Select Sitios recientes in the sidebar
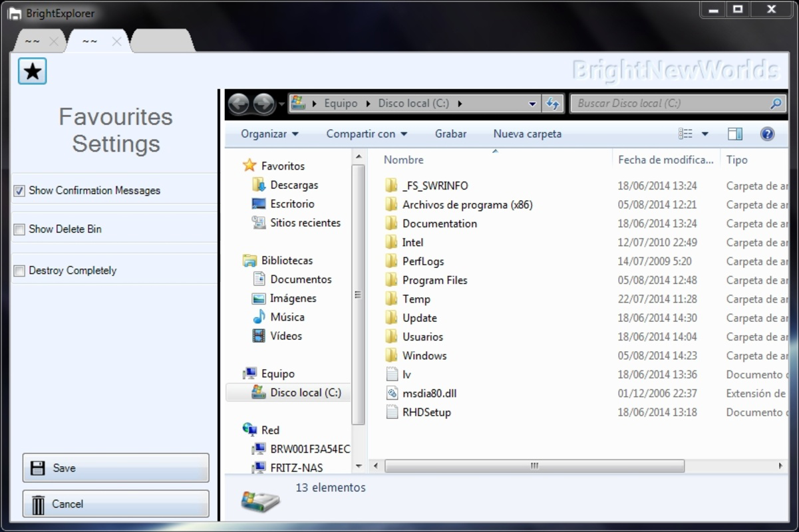Screen dimensions: 799x532 pos(305,223)
